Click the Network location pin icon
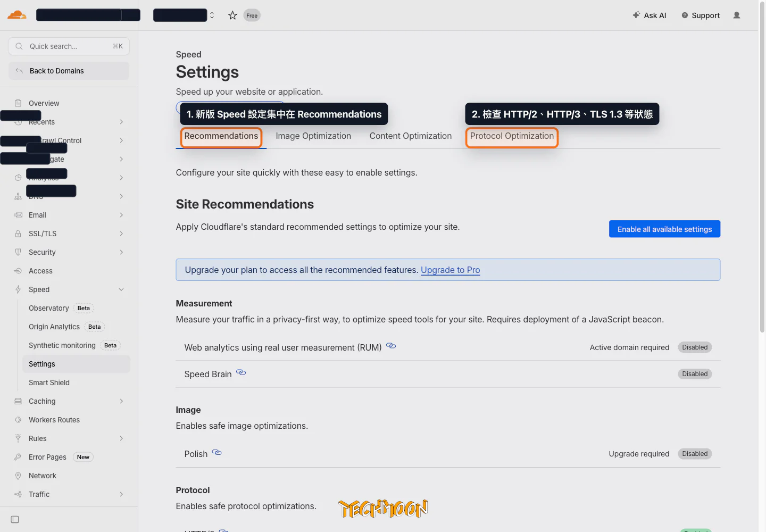 18,476
